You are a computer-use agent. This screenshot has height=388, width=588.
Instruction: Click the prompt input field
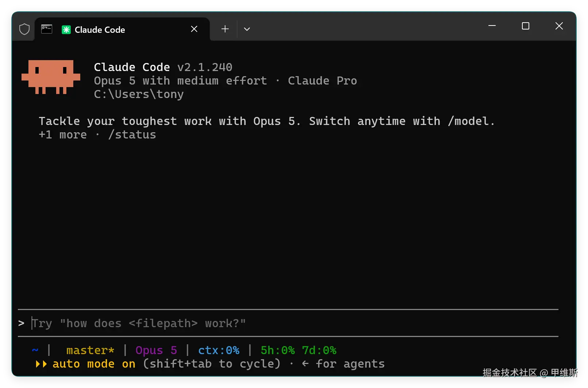(x=288, y=323)
